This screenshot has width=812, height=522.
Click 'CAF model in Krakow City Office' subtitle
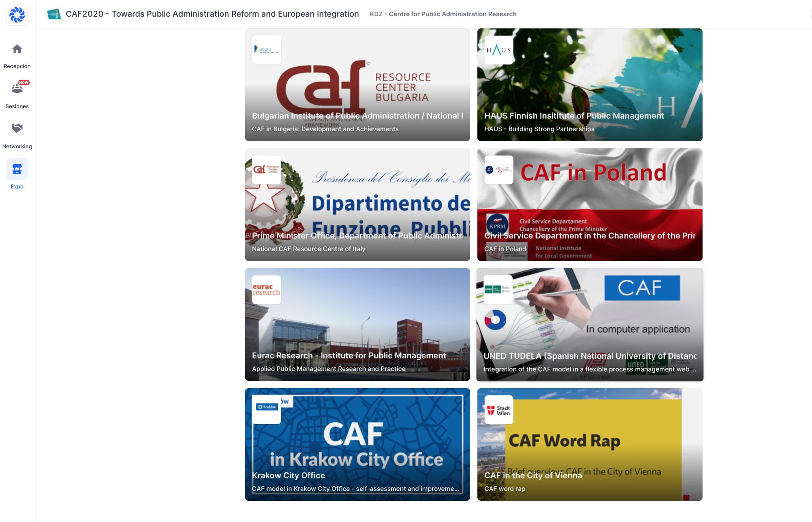point(356,489)
